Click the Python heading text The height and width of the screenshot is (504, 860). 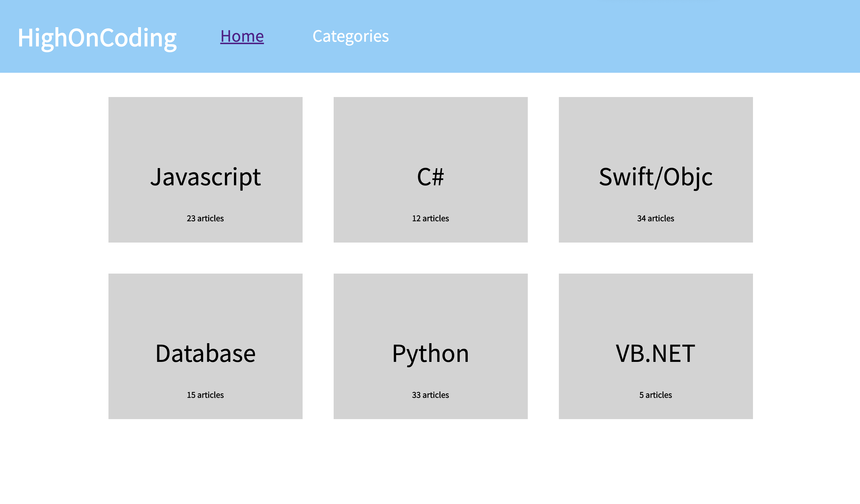click(430, 354)
